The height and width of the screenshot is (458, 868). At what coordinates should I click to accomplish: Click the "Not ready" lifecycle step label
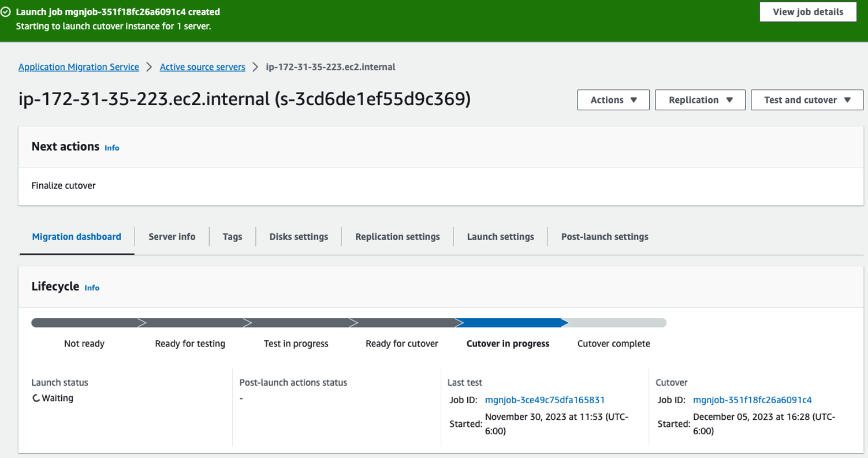pos(84,344)
